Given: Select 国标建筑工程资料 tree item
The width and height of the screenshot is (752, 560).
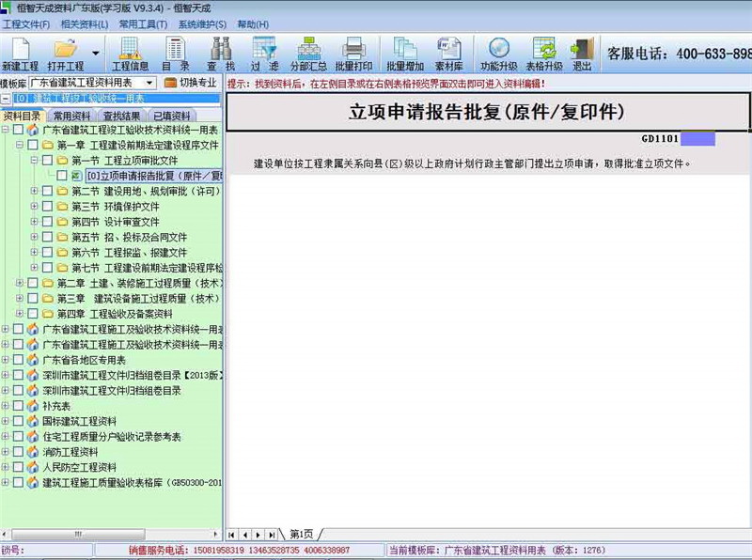Looking at the screenshot, I should coord(79,422).
